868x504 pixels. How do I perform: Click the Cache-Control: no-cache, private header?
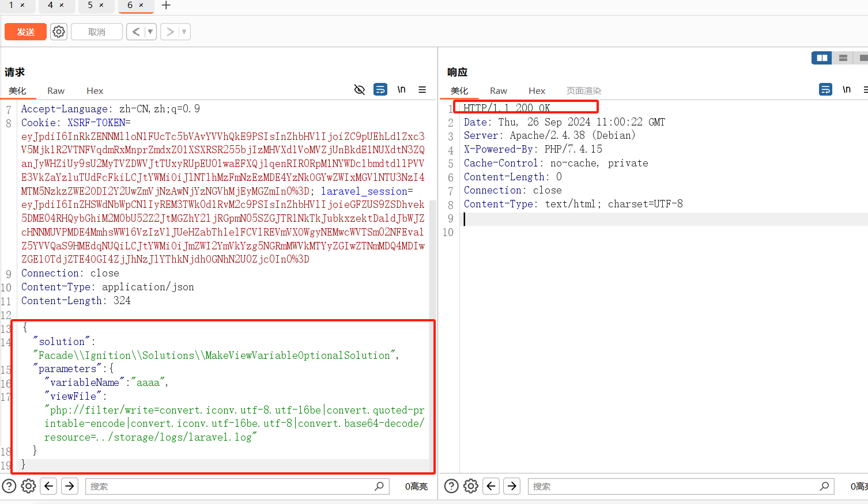pos(556,163)
